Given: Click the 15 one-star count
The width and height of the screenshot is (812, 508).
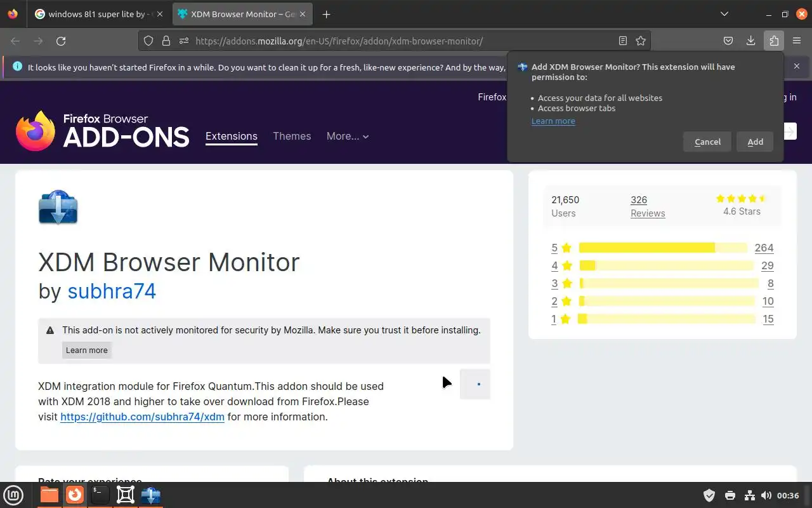Looking at the screenshot, I should (x=768, y=319).
